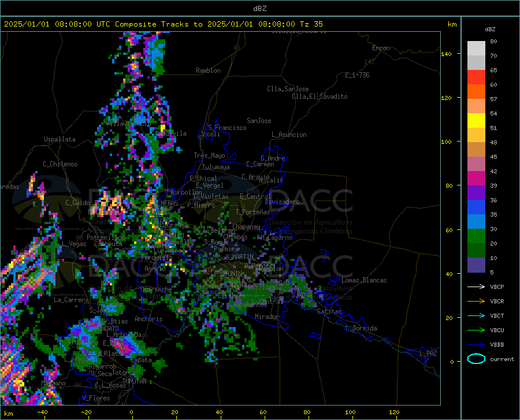Viewport: 520px width, 420px height.
Task: Click the 'L_Vegas' map label
Action: (74, 244)
